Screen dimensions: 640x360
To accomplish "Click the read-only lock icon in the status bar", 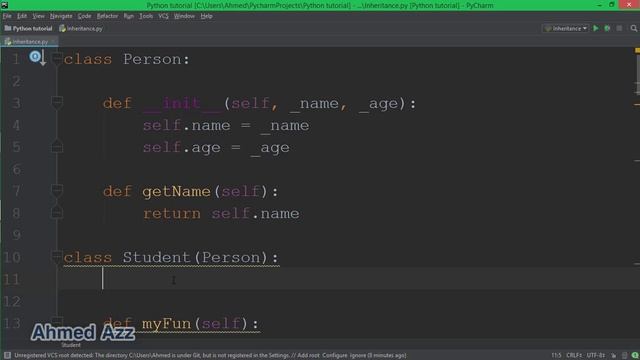I will pyautogui.click(x=613, y=356).
